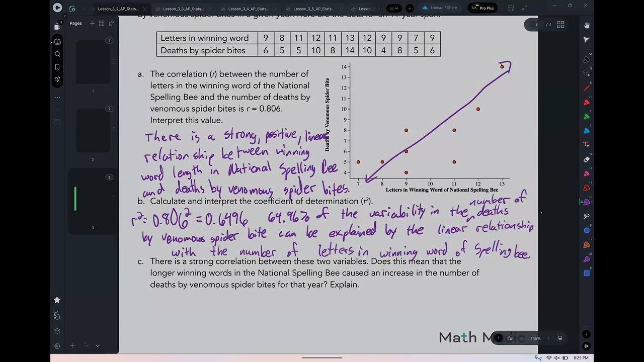Select the active purple pen tool
644x362 pixels.
point(587,202)
